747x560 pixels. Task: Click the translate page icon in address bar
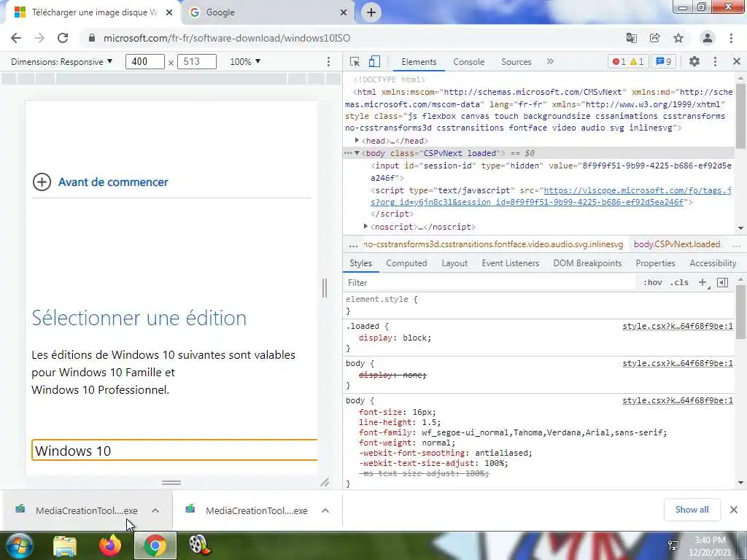click(x=632, y=38)
